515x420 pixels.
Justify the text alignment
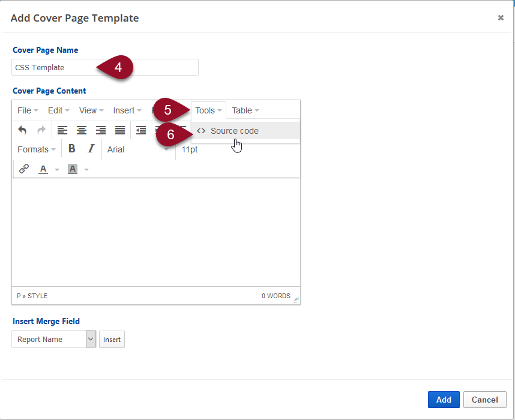pyautogui.click(x=120, y=130)
